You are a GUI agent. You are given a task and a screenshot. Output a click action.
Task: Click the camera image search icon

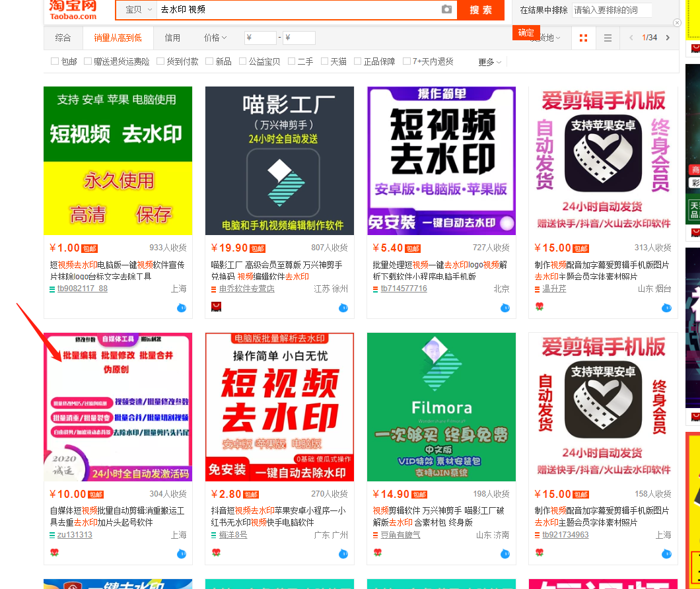pyautogui.click(x=446, y=9)
